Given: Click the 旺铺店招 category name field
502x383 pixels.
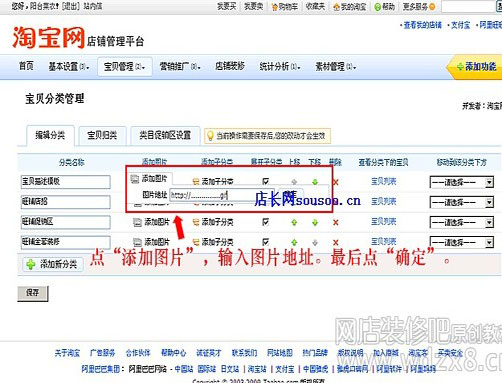Looking at the screenshot, I should [x=65, y=202].
